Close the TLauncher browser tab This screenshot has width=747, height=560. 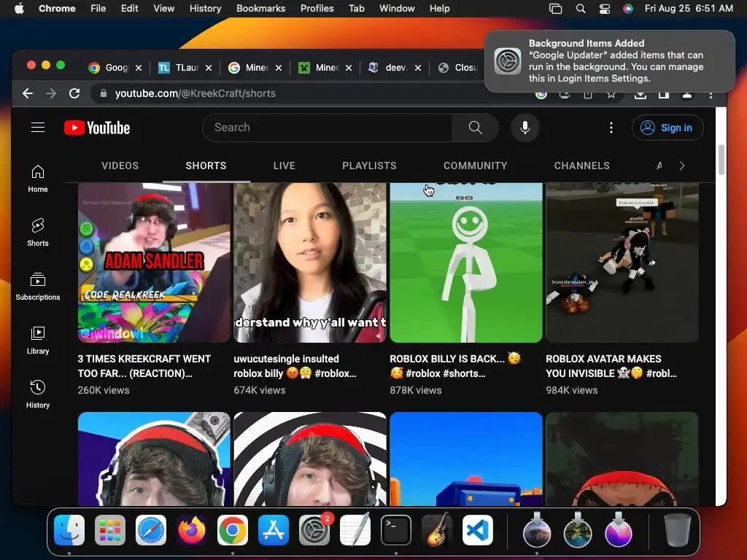coord(209,68)
